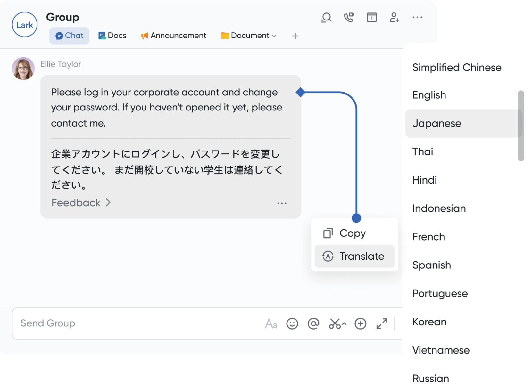Switch to the Announcement tab
Viewport: 532px width, 392px height.
click(174, 36)
